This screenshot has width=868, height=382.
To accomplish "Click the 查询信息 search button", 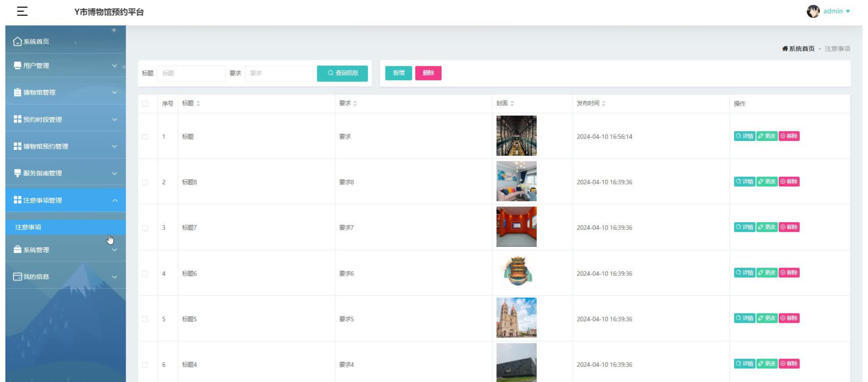I will [x=342, y=73].
